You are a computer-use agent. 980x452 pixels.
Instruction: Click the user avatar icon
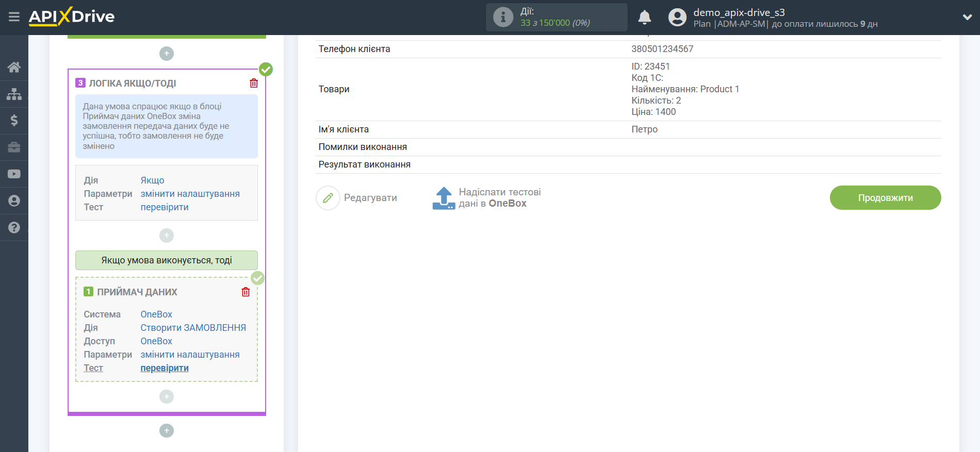(x=677, y=17)
